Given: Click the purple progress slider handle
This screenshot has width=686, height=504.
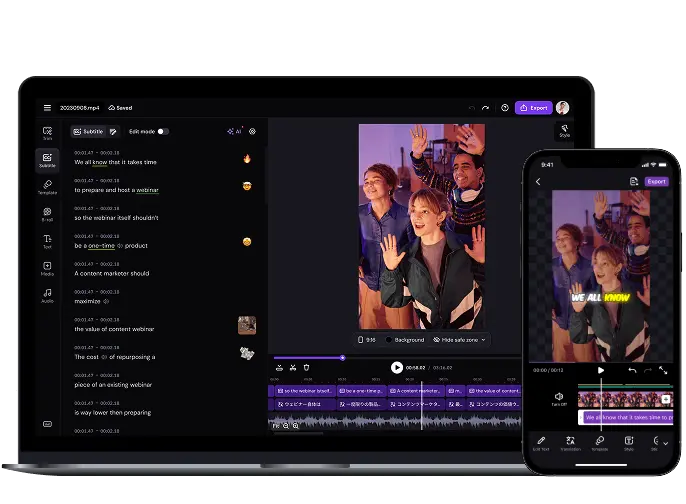Looking at the screenshot, I should 343,358.
